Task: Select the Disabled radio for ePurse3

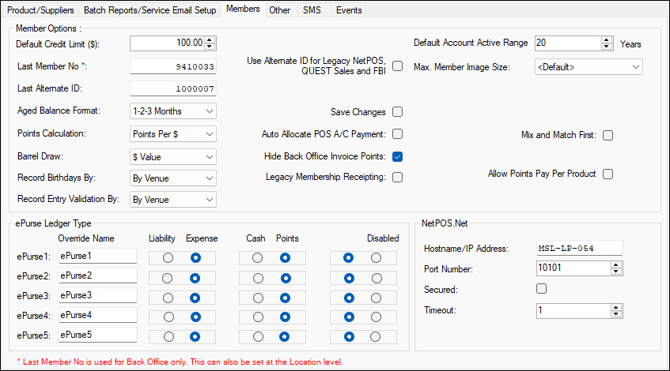Action: 376,298
